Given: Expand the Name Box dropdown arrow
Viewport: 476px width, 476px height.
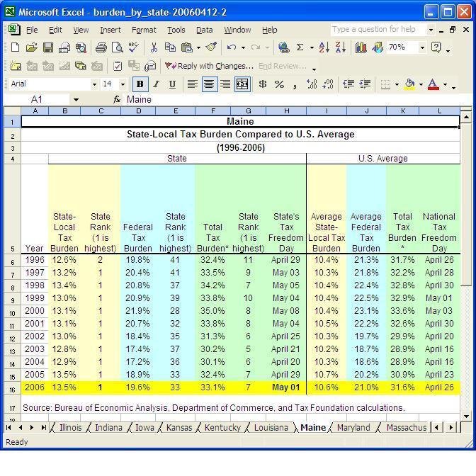Looking at the screenshot, I should click(x=76, y=100).
